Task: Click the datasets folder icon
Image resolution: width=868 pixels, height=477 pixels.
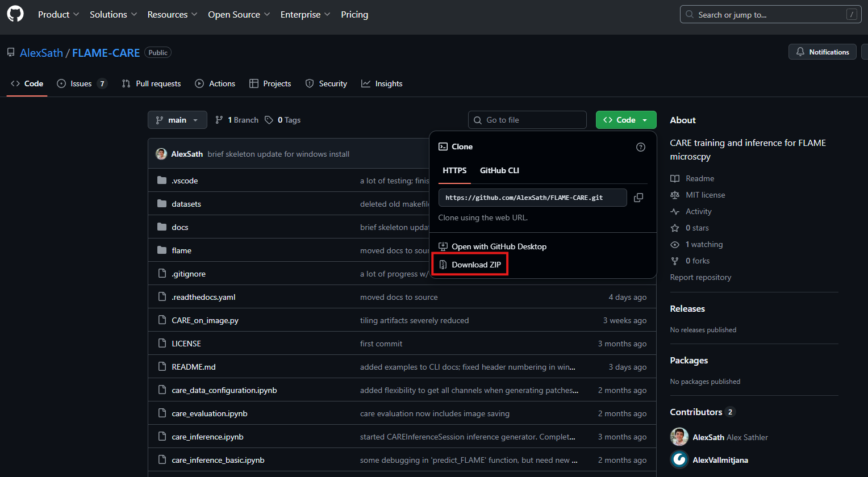Action: pyautogui.click(x=162, y=204)
